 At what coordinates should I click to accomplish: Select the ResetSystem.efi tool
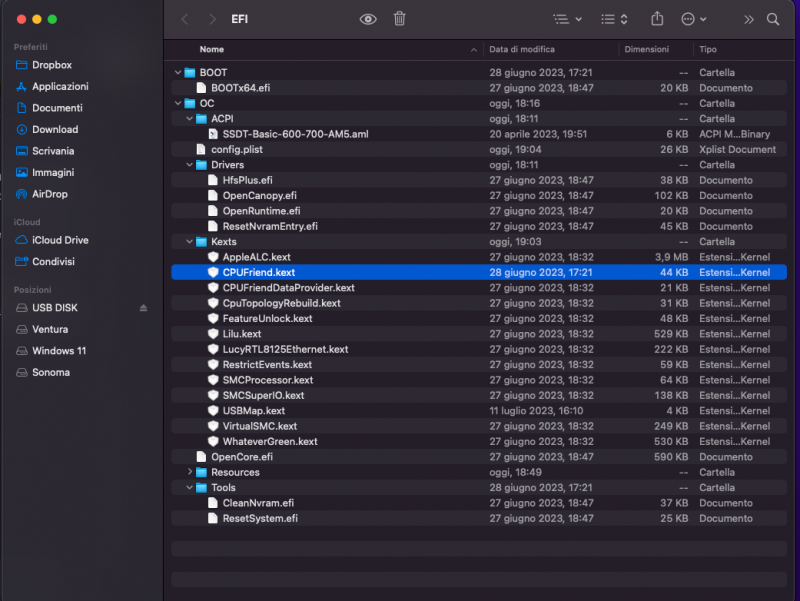pyautogui.click(x=479, y=518)
